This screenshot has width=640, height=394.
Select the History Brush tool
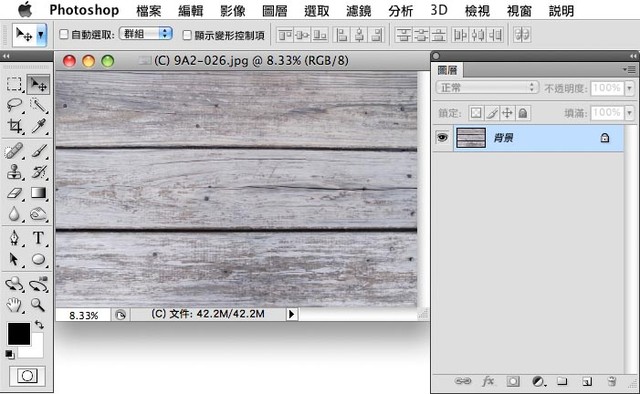(x=38, y=172)
